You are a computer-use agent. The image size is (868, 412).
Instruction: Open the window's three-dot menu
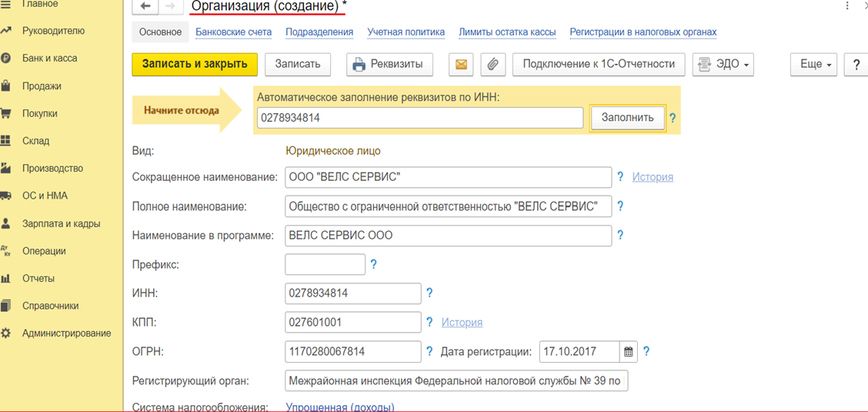tap(847, 5)
